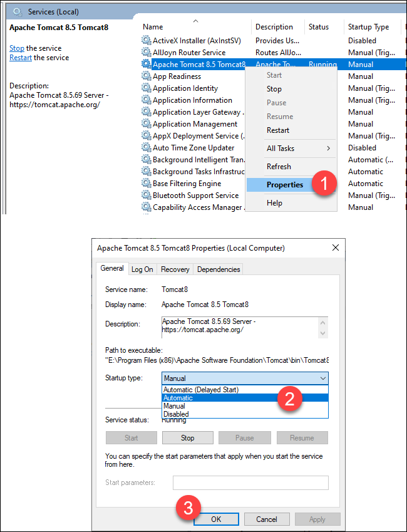Click the gear icon beside Apache Tomcat 8.5
Screen dimensions: 407x532
click(146, 64)
